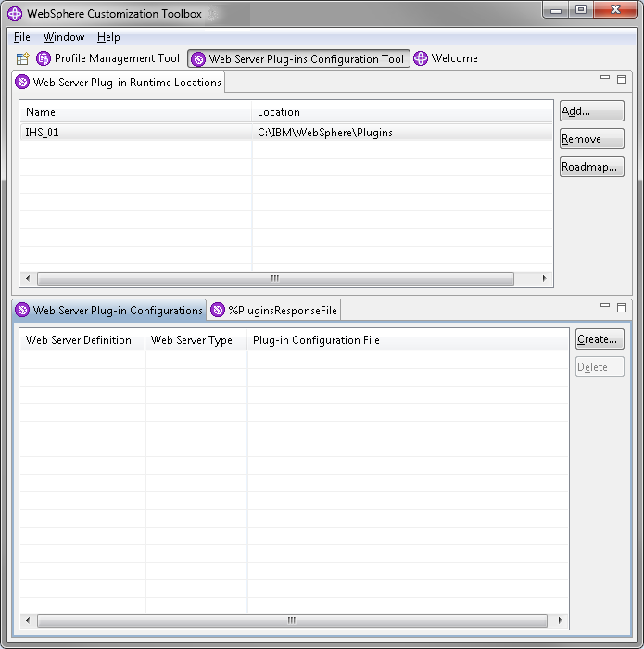
Task: Select the C:\IBM\WebSphere\Plugins location cell
Action: [x=325, y=133]
